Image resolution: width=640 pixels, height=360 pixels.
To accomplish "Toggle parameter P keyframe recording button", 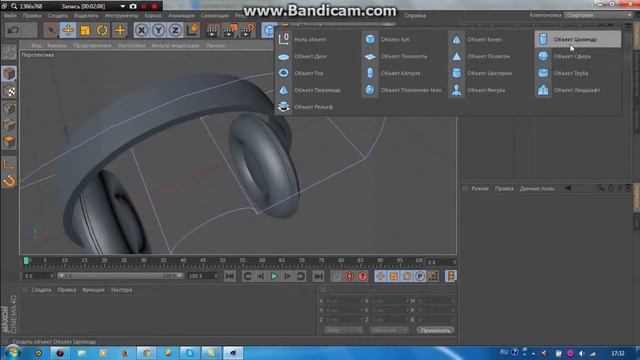I will [x=420, y=276].
